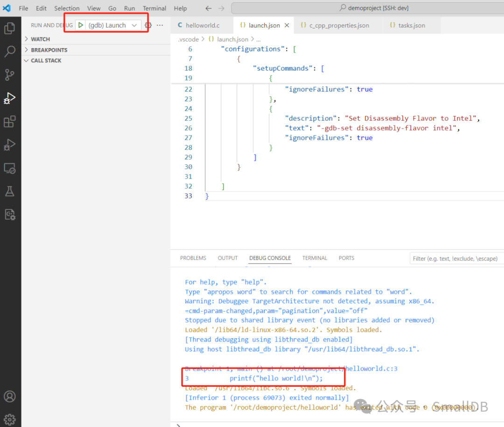The height and width of the screenshot is (427, 504).
Task: Open the Accounts menu icon
Action: coord(10,397)
